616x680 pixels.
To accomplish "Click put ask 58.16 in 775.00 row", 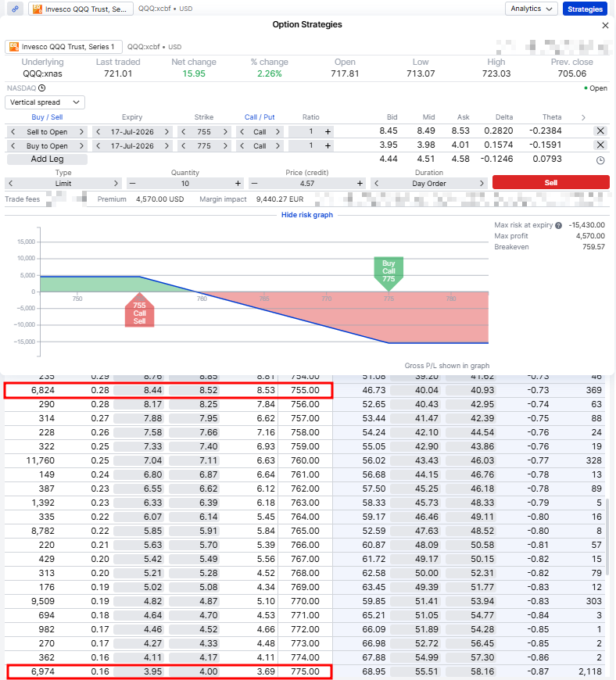I will (x=471, y=671).
